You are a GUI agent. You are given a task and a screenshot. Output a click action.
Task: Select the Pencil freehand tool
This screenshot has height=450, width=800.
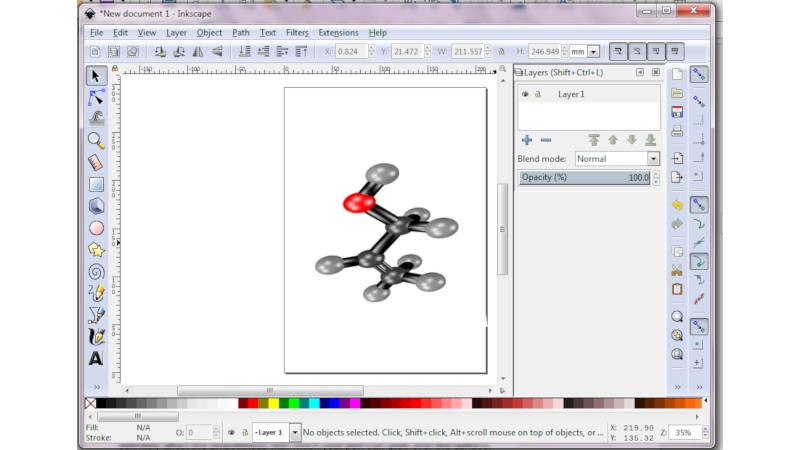click(96, 293)
